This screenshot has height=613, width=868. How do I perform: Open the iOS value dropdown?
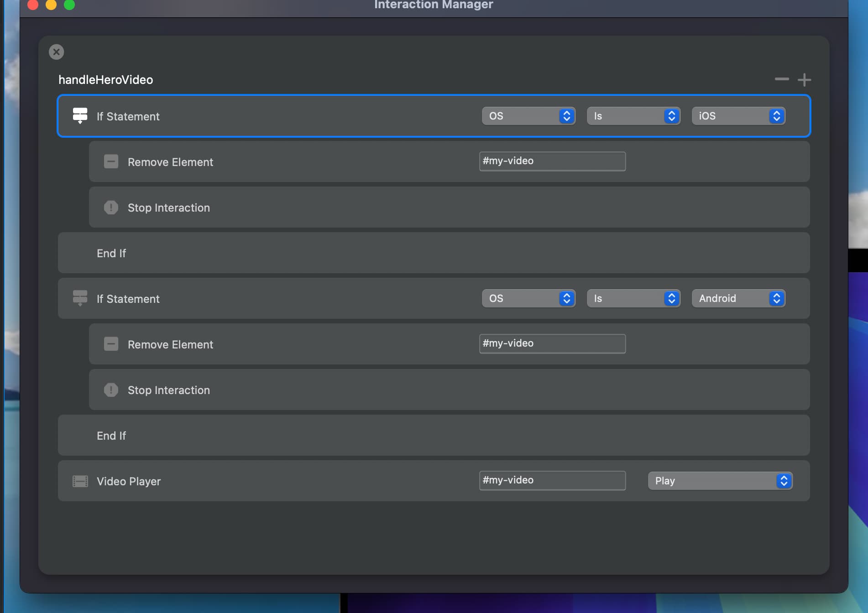[x=738, y=116]
